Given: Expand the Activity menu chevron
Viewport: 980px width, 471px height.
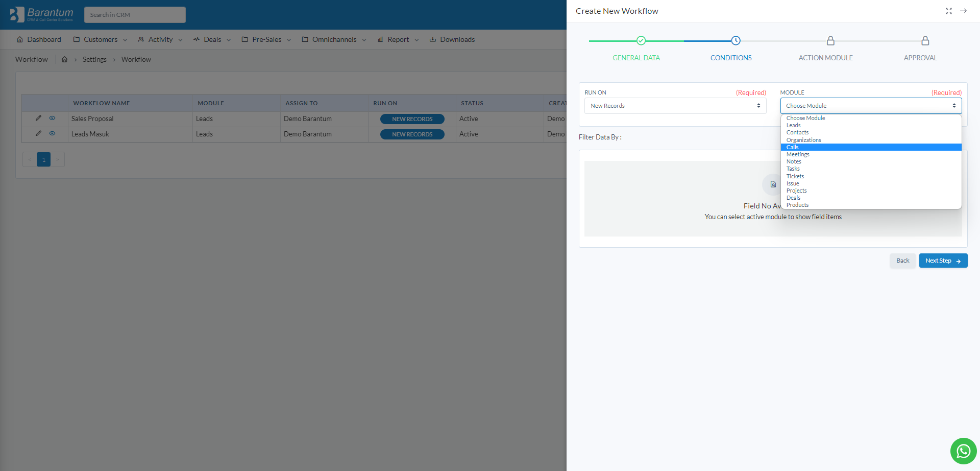Looking at the screenshot, I should (180, 40).
